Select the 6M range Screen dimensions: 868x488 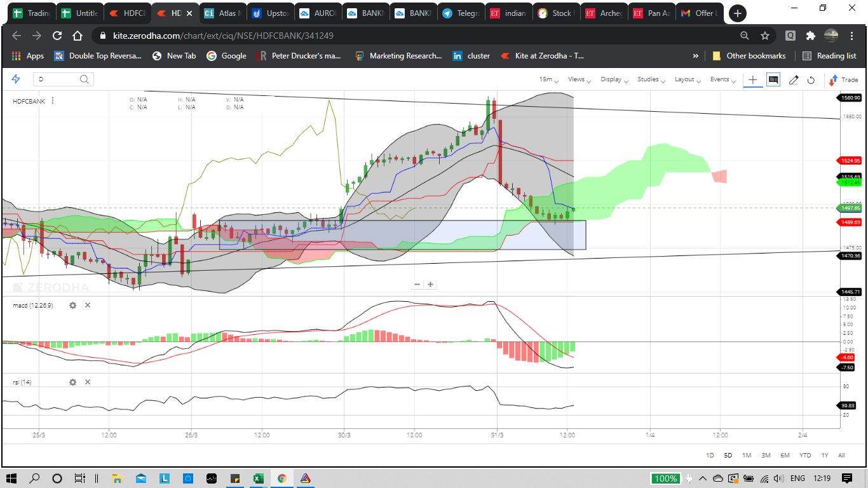point(785,455)
